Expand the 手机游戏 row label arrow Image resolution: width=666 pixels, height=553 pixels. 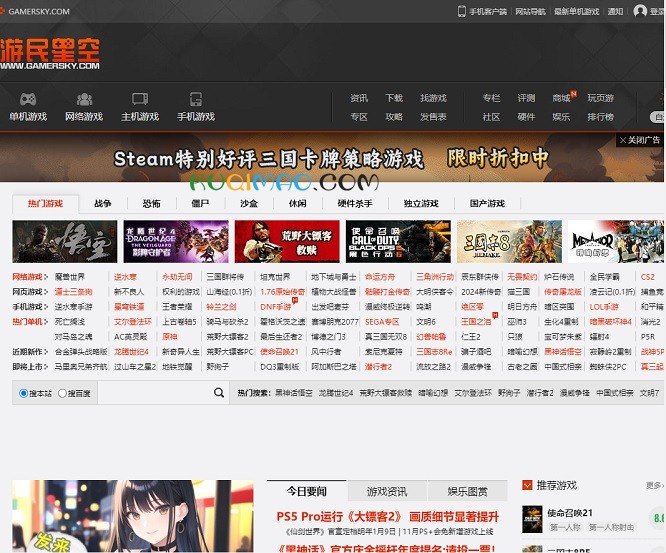pos(46,307)
